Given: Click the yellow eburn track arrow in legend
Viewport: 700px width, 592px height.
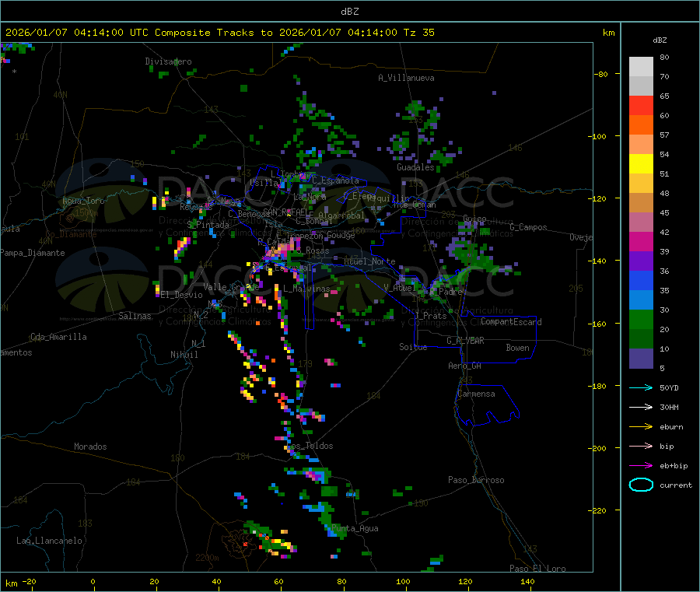Looking at the screenshot, I should coord(641,427).
